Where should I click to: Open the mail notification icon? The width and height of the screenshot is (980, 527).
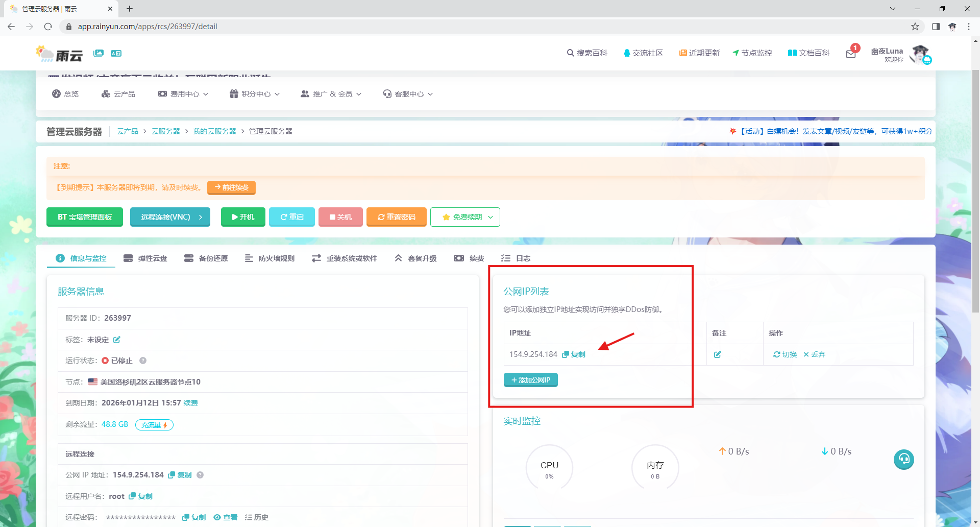(851, 54)
